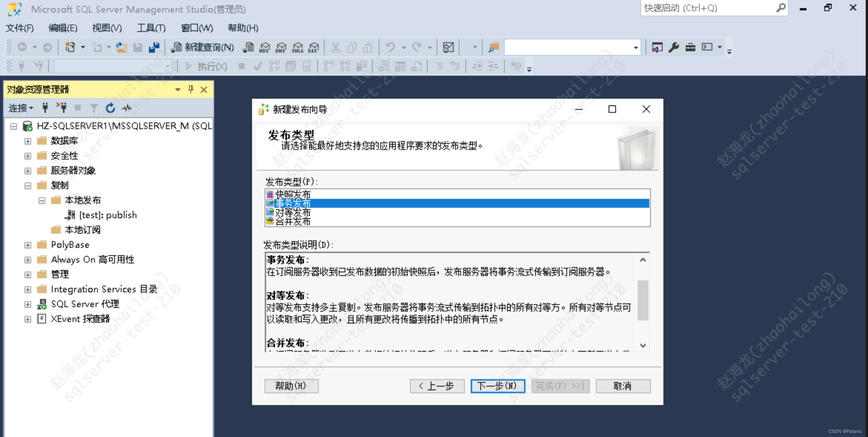Select merge publication type (合并发布)
868x437 pixels.
[293, 221]
